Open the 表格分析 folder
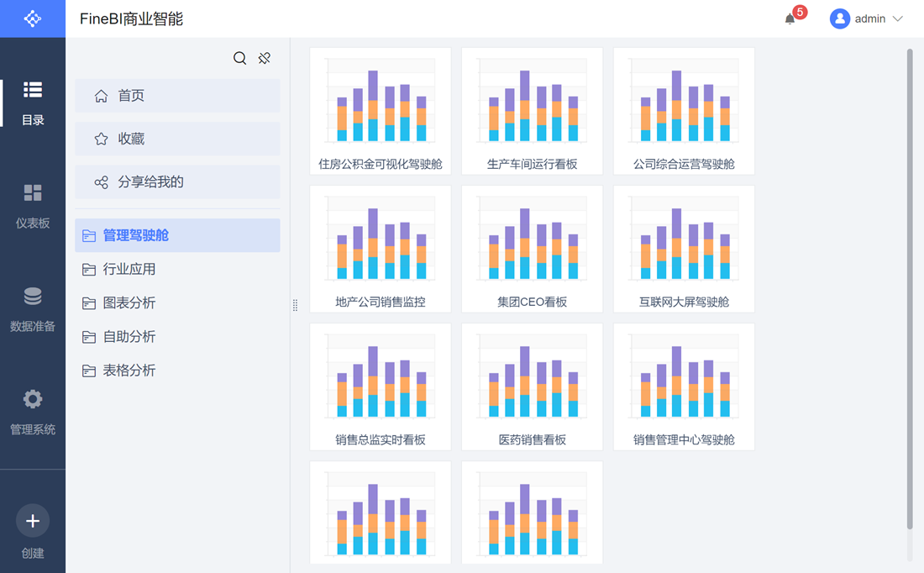This screenshot has width=924, height=573. 129,371
